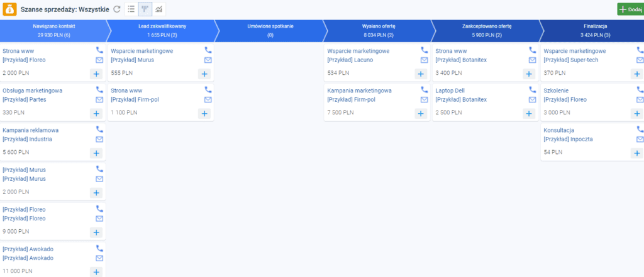Open the Kampania marketingowa opportunity link

(x=359, y=90)
